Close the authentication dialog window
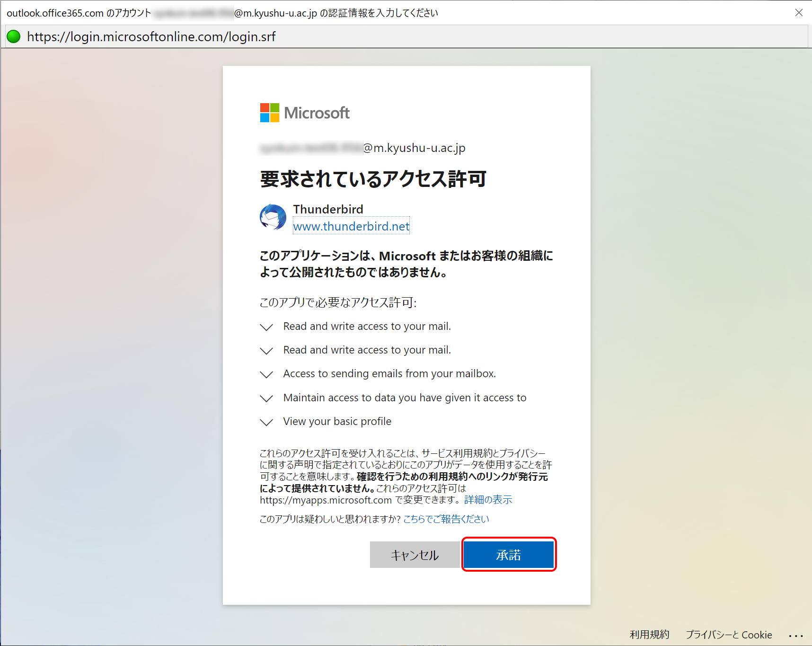Viewport: 812px width, 646px height. 799,13
